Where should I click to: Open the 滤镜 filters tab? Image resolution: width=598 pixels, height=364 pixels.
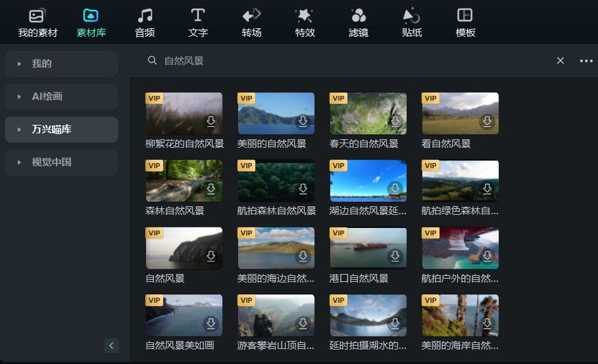click(358, 23)
